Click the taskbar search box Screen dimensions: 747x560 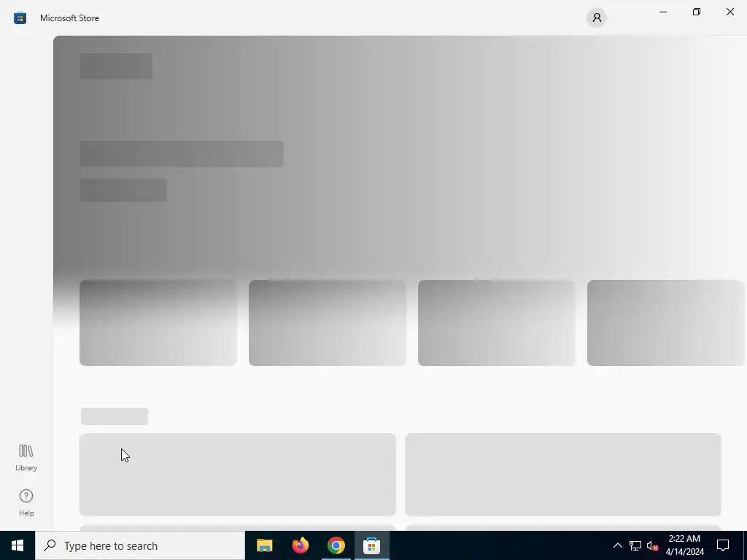[x=140, y=545]
